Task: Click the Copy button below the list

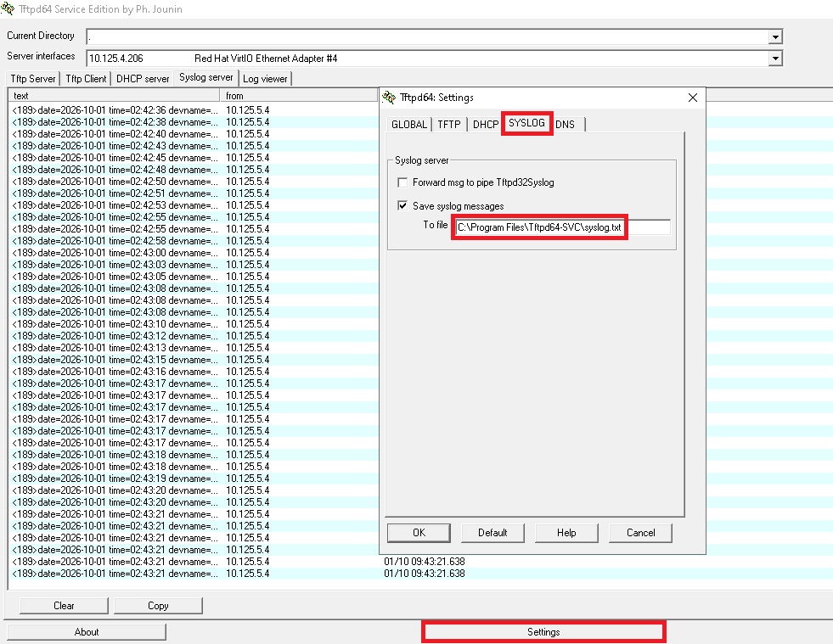Action: tap(158, 606)
